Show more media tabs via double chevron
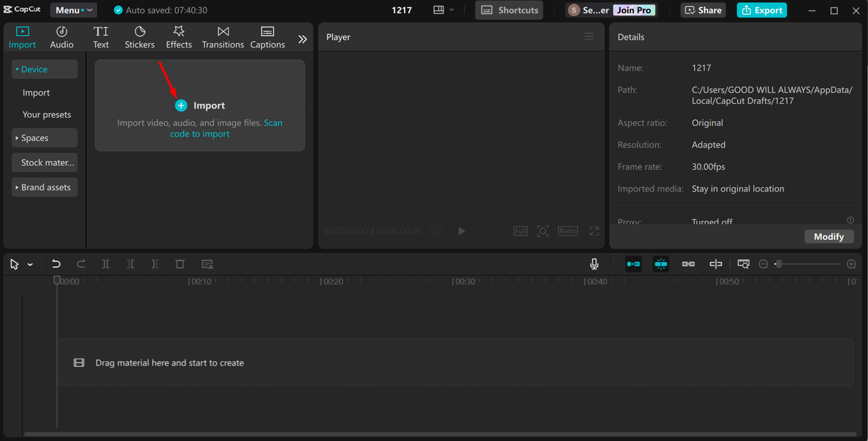 [x=302, y=39]
